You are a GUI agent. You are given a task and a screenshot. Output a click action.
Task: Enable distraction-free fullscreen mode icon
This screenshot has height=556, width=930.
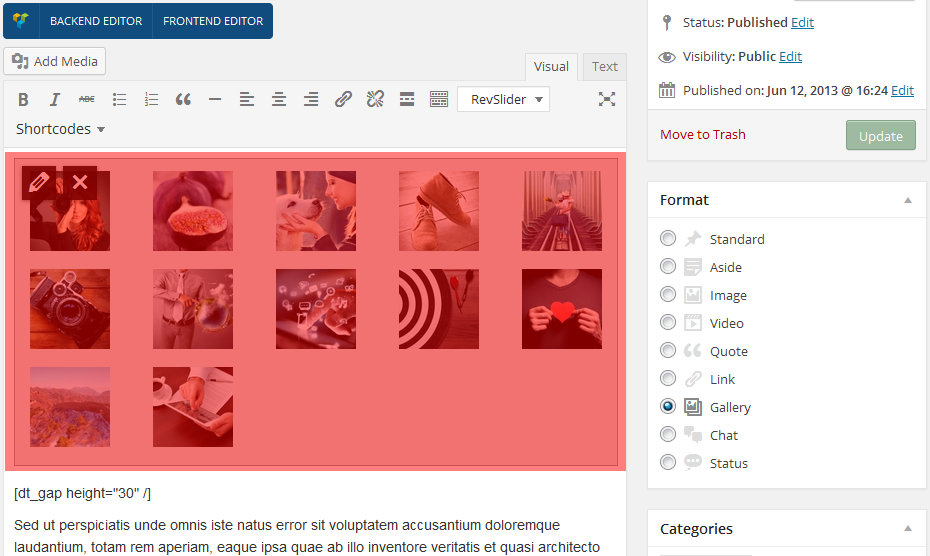(x=607, y=99)
